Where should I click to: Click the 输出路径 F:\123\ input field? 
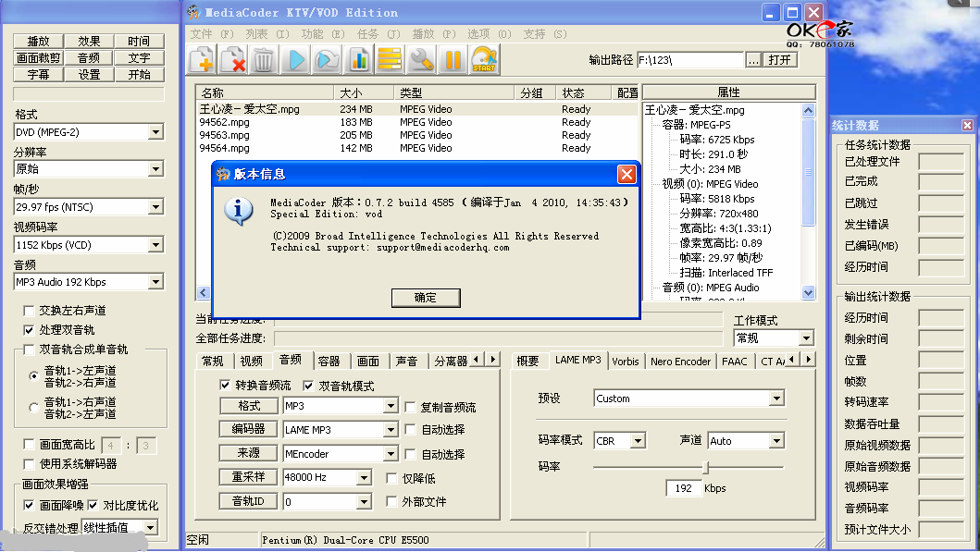690,60
